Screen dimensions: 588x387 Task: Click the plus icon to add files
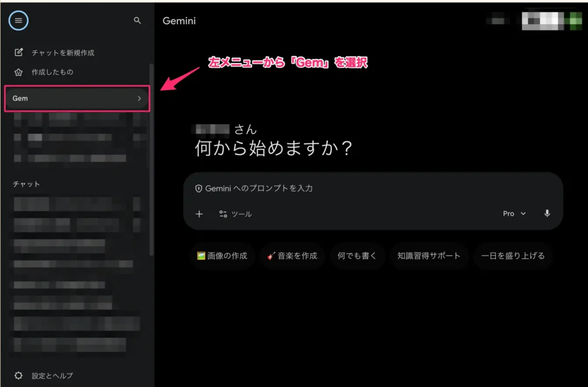[x=199, y=214]
